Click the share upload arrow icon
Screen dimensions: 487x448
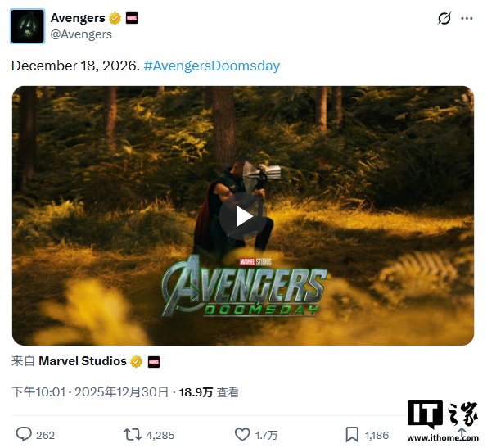pyautogui.click(x=462, y=434)
